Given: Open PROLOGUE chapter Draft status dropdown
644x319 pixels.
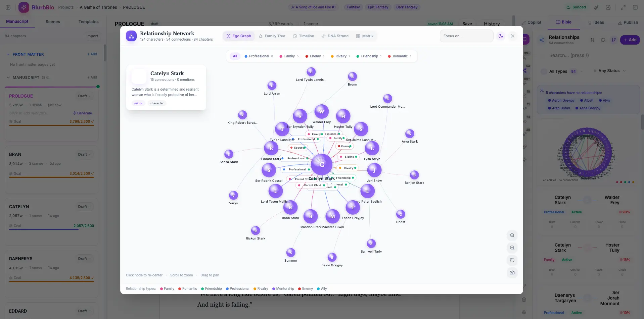Looking at the screenshot, I should coord(84,96).
